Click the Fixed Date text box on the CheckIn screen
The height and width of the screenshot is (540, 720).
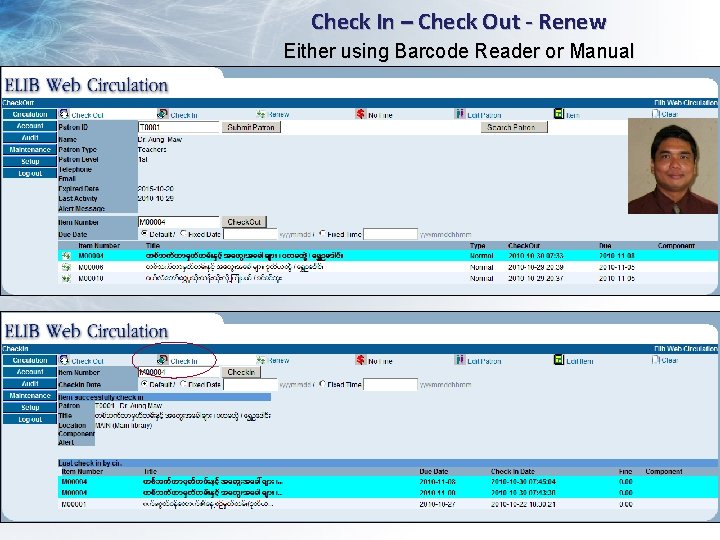tap(250, 384)
